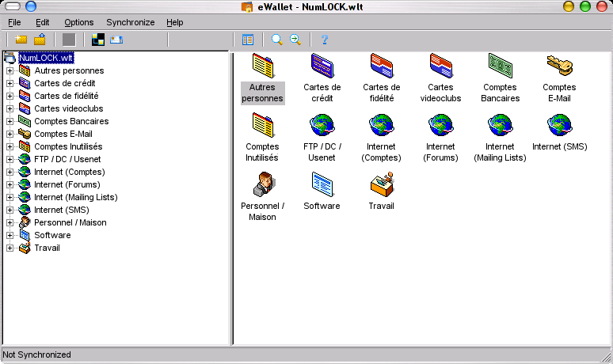This screenshot has height=364, width=613.
Task: Open the Cartes de crédit category icon
Action: pos(322,65)
